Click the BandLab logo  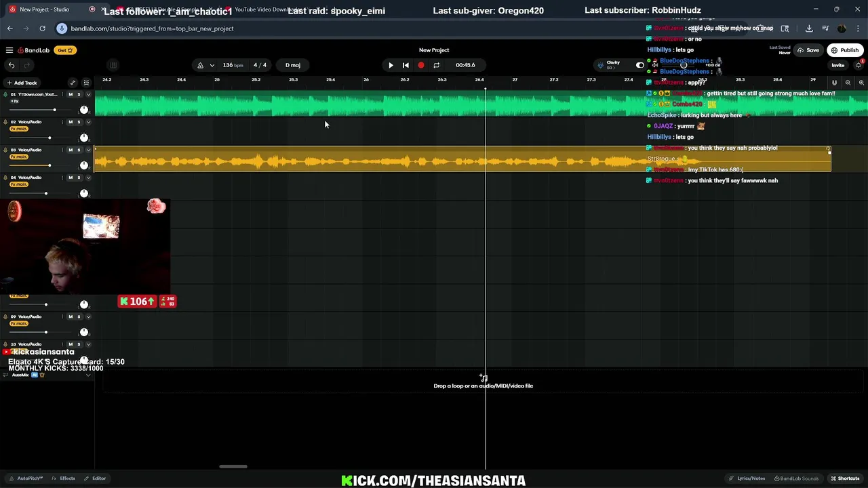point(33,50)
